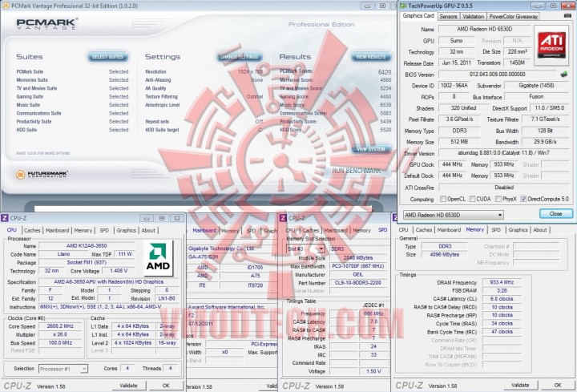This screenshot has width=577, height=392.
Task: Open Graphics tab in CPU-Z processor window
Action: [127, 230]
